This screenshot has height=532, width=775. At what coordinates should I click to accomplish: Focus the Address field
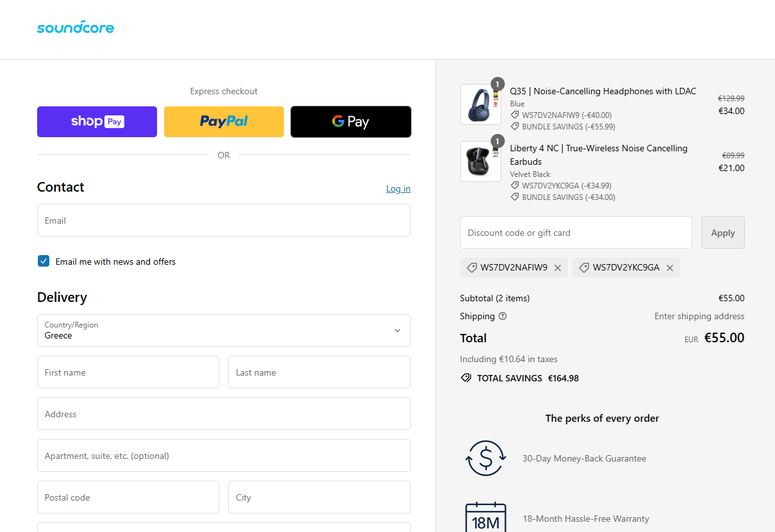tap(224, 413)
